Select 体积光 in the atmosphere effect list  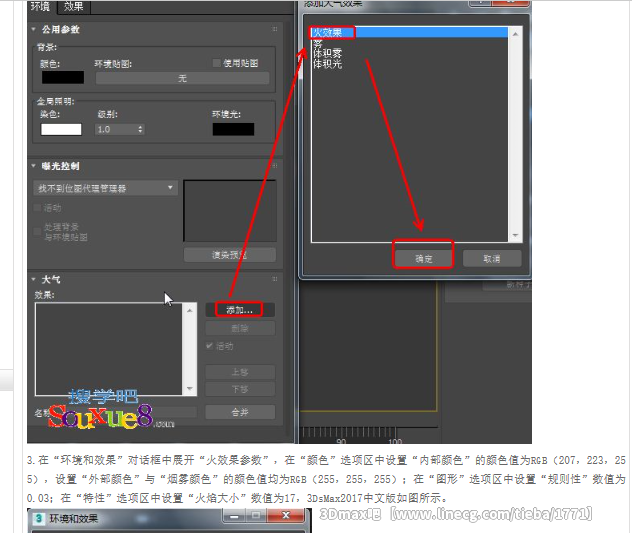coord(327,63)
